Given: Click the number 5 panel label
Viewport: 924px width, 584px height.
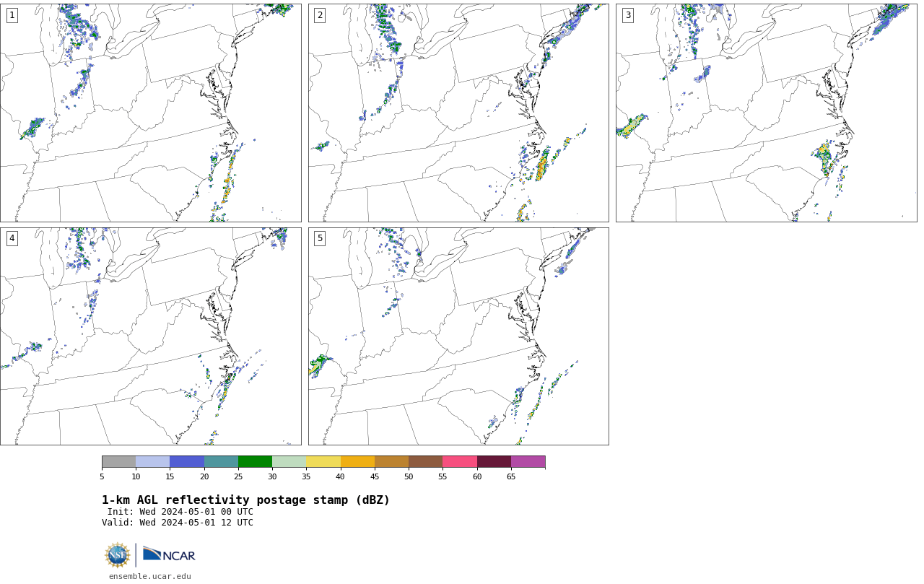Looking at the screenshot, I should (x=320, y=238).
